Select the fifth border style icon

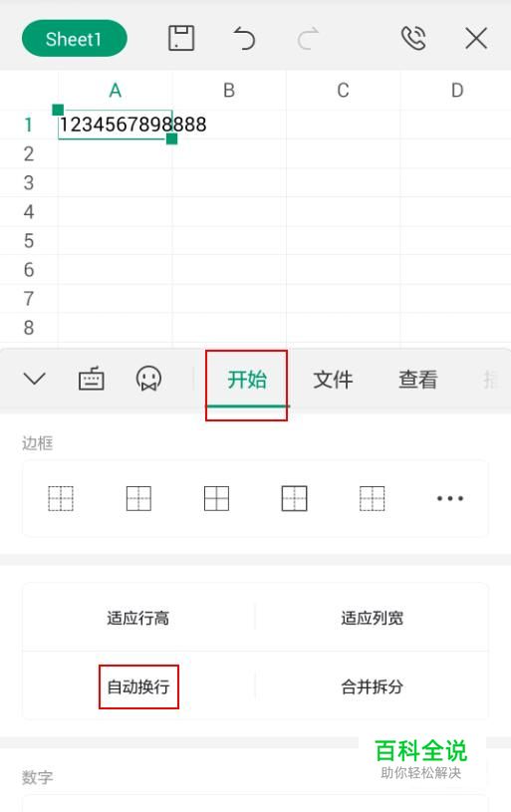[x=373, y=499]
